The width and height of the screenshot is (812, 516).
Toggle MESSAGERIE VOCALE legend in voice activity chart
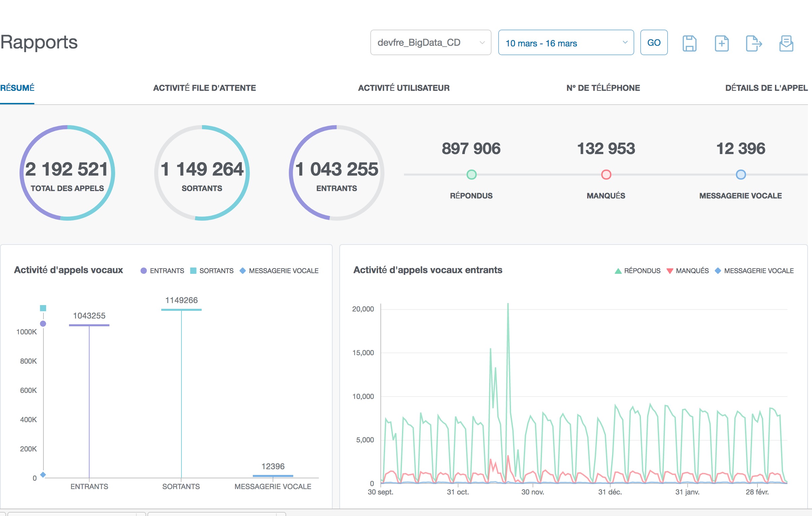(279, 271)
